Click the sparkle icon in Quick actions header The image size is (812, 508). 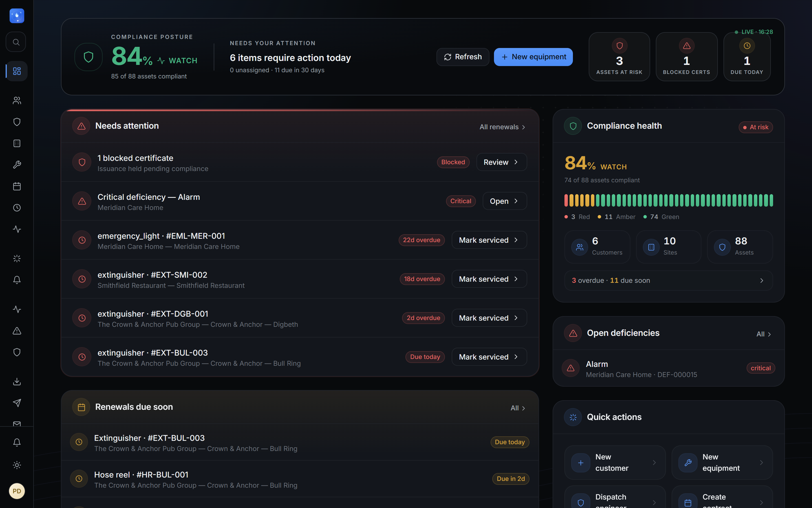point(573,417)
